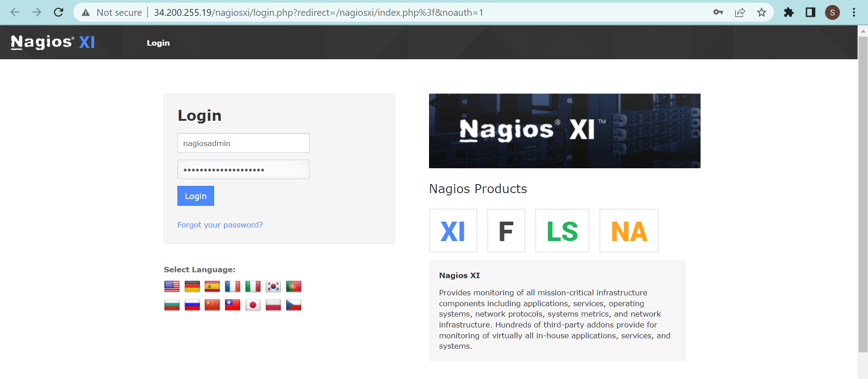
Task: Open the browser extensions puzzle icon
Action: pyautogui.click(x=789, y=12)
